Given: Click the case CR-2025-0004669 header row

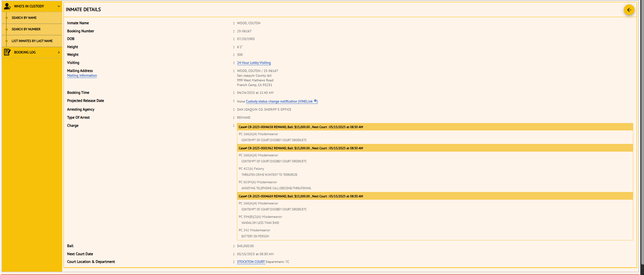Looking at the screenshot, I should [x=435, y=196].
